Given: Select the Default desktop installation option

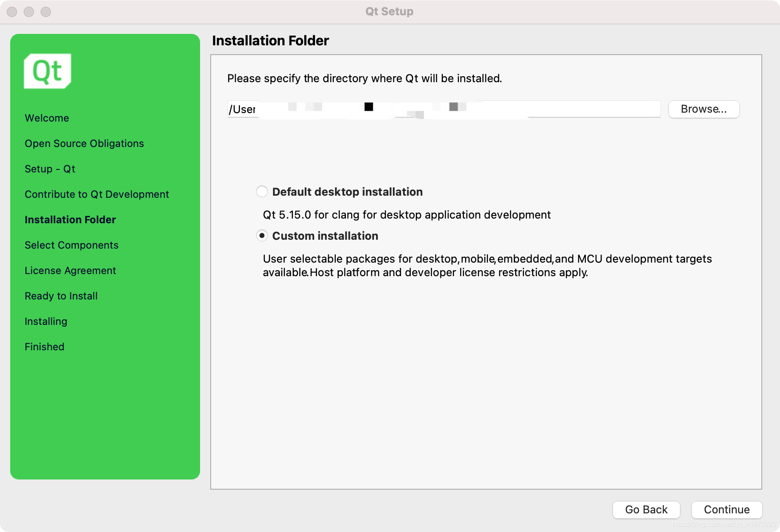Looking at the screenshot, I should [x=262, y=191].
